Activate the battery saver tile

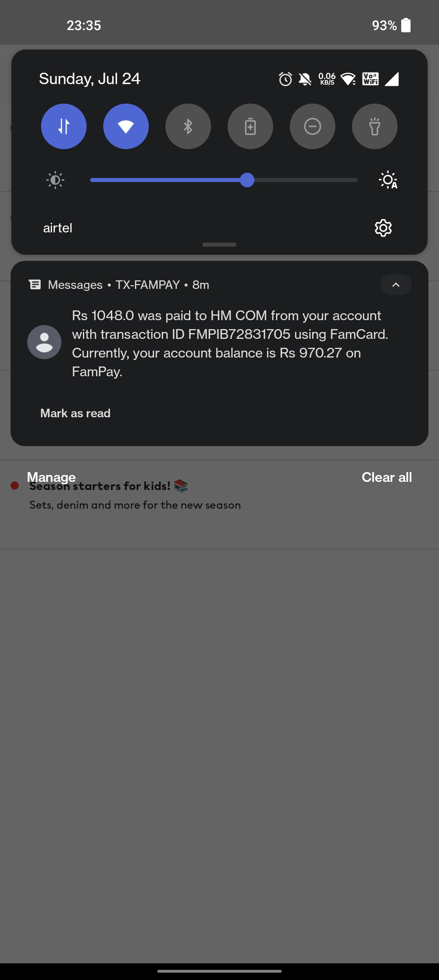pos(250,126)
